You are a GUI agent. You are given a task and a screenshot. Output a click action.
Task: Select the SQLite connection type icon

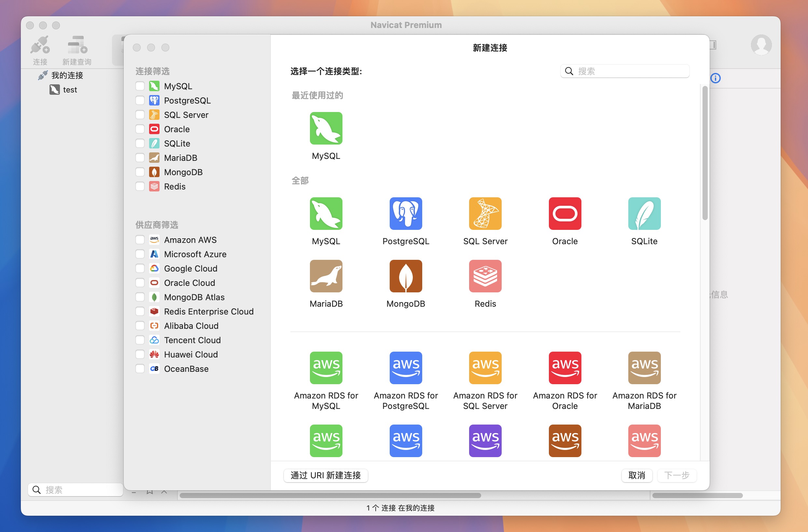644,214
